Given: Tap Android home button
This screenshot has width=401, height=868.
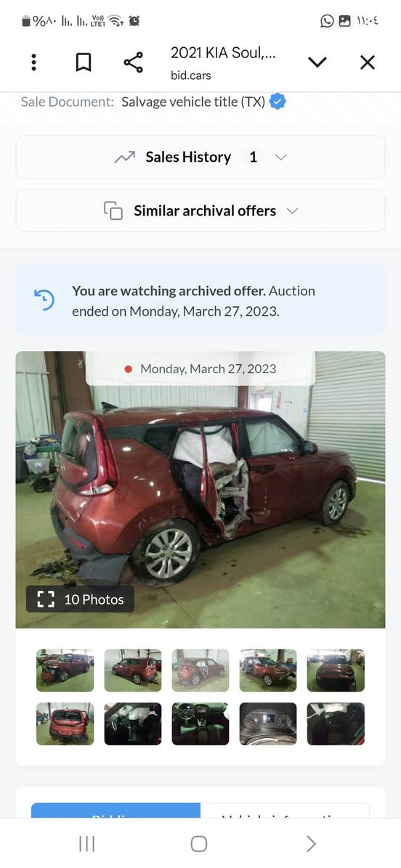Looking at the screenshot, I should click(199, 843).
